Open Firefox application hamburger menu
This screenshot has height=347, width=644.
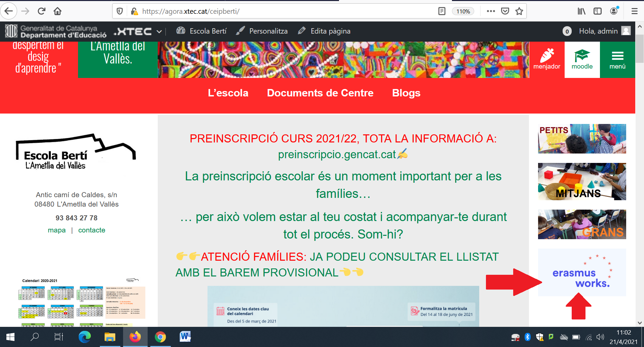(x=635, y=11)
